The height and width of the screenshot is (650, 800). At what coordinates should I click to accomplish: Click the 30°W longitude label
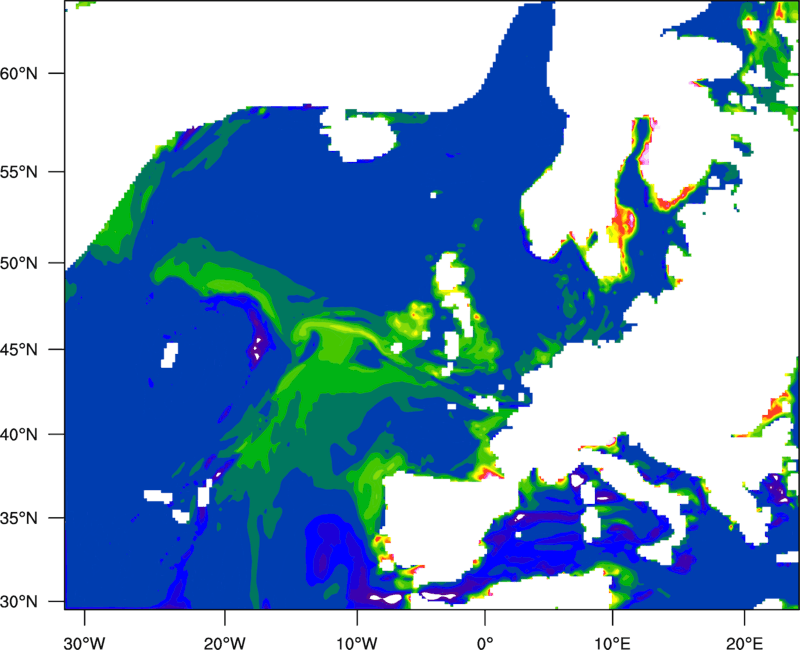click(84, 643)
